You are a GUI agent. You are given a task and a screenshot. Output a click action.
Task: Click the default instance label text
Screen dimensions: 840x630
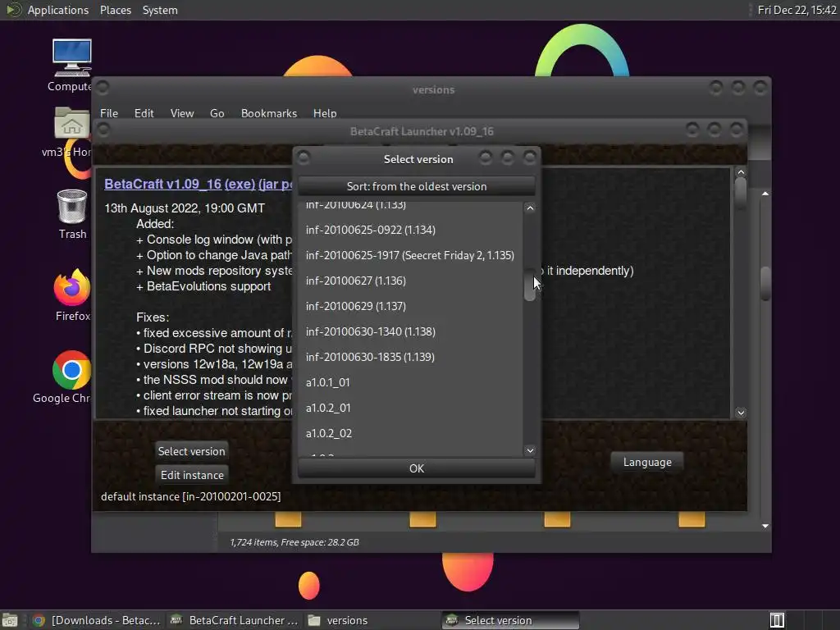(190, 496)
